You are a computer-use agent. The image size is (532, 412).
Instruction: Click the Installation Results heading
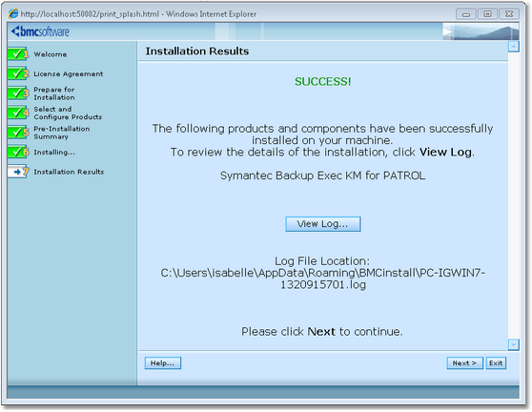197,51
